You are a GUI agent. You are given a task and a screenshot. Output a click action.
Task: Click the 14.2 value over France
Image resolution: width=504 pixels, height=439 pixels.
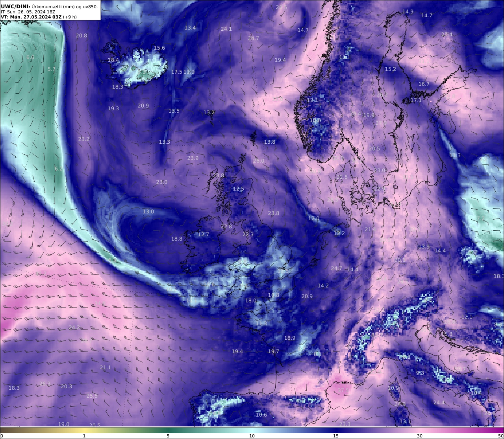click(323, 286)
